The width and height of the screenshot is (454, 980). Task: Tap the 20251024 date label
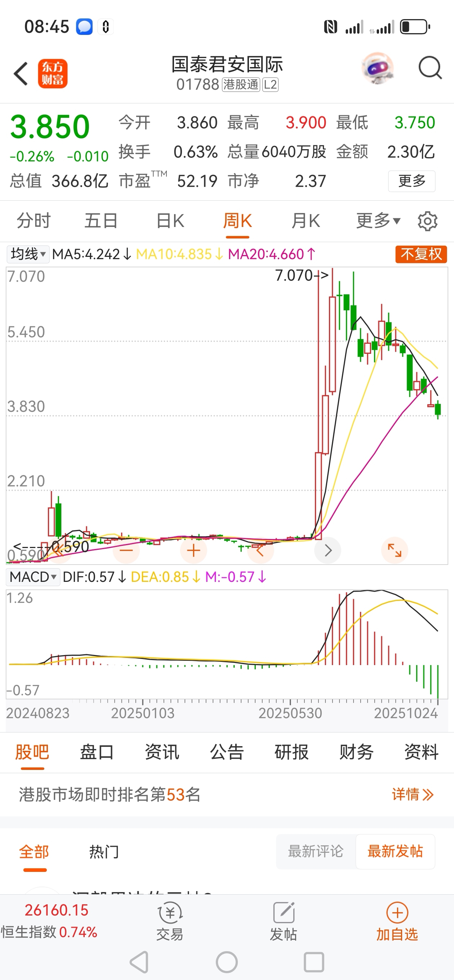tap(406, 713)
